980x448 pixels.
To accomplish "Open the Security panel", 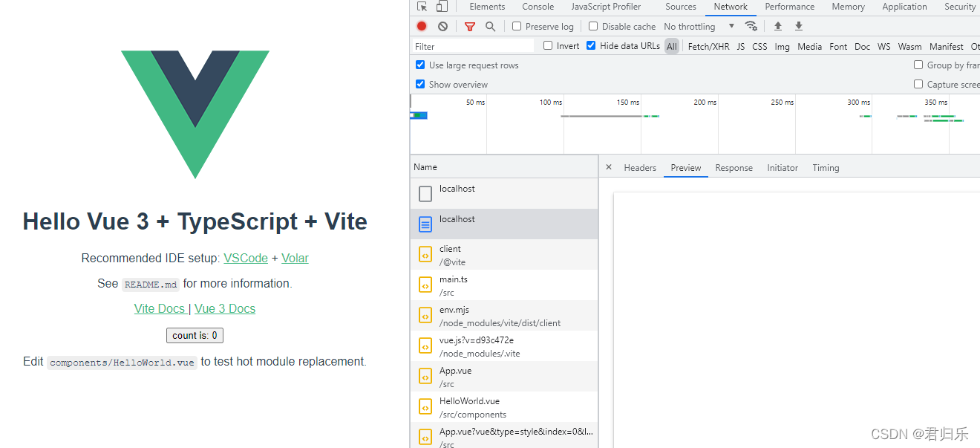I will 960,7.
